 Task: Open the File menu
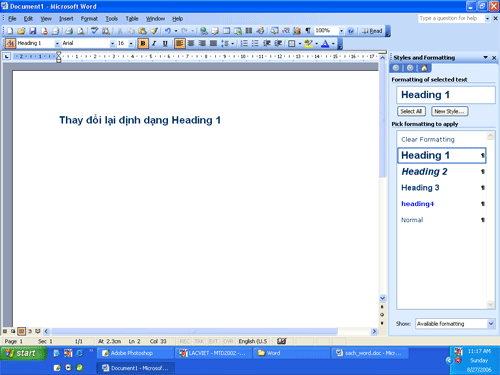tap(12, 19)
